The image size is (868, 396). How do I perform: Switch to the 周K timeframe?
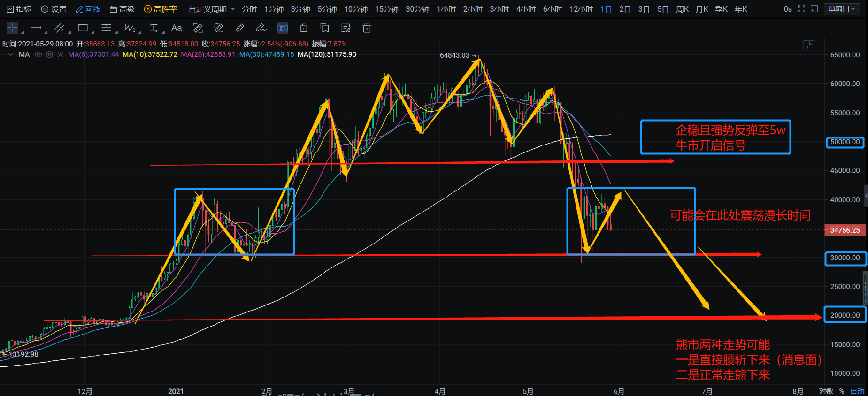(682, 9)
